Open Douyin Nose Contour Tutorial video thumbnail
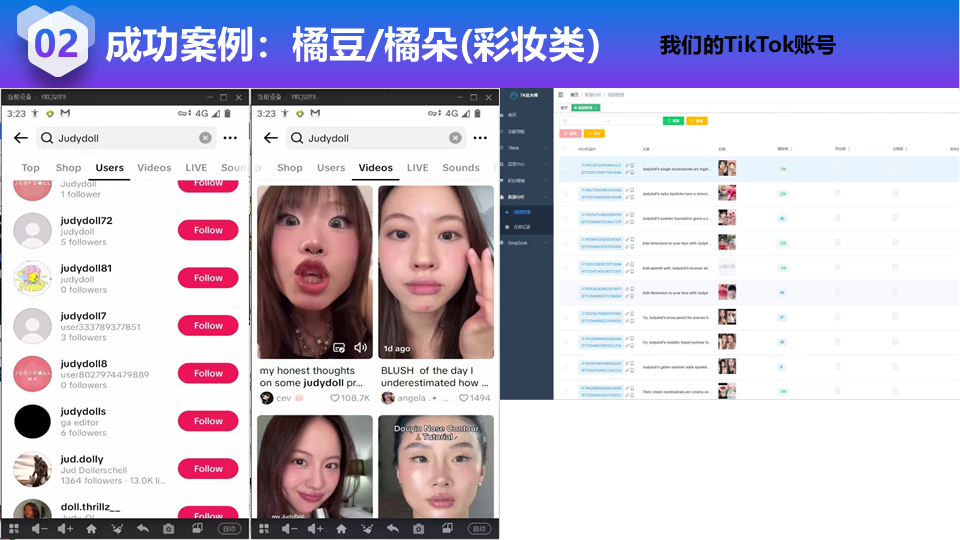 [436, 467]
